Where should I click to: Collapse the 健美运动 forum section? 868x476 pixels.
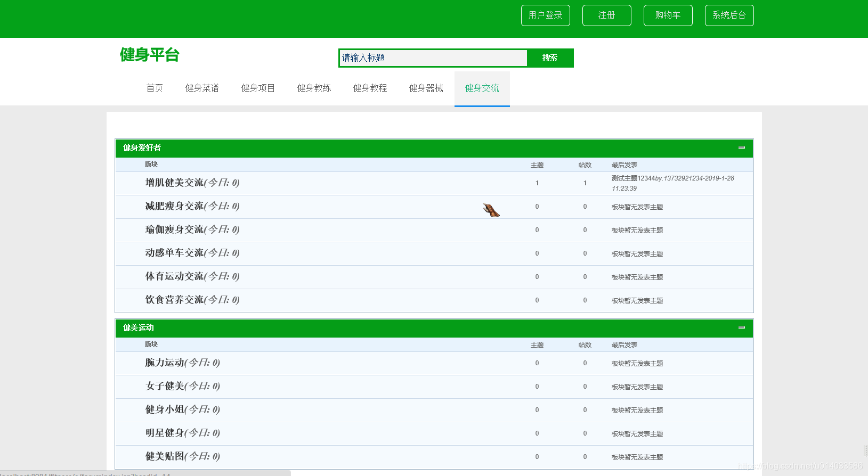tap(741, 327)
